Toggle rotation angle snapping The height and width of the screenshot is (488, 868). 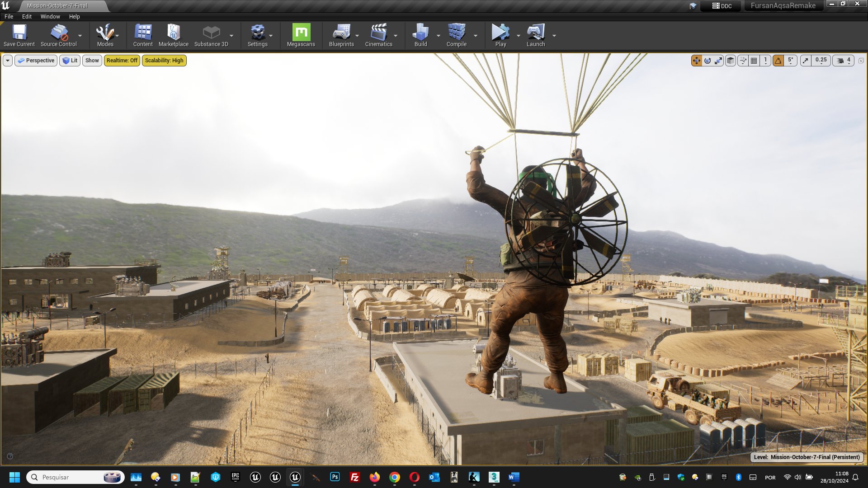click(x=778, y=61)
